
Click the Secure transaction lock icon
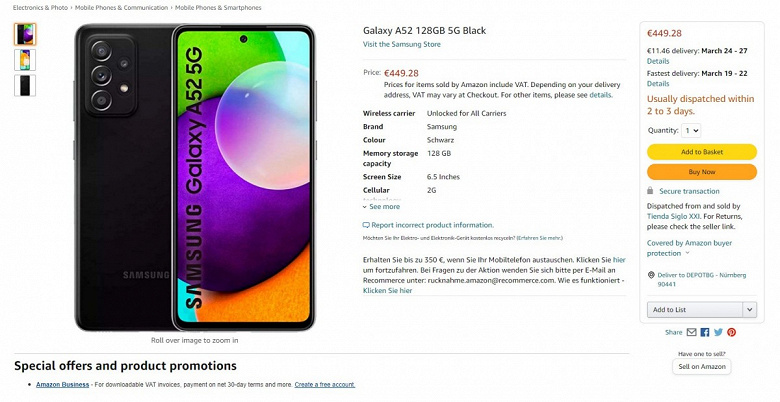651,191
